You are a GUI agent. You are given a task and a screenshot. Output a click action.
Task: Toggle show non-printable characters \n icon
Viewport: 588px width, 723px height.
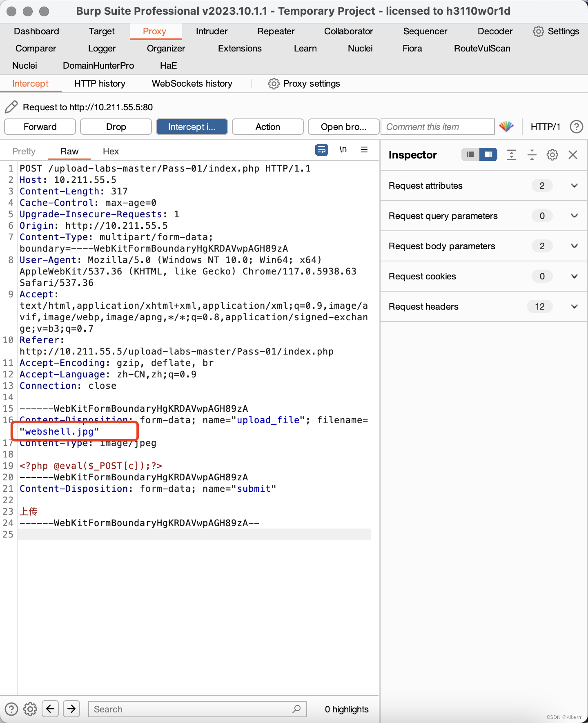343,150
